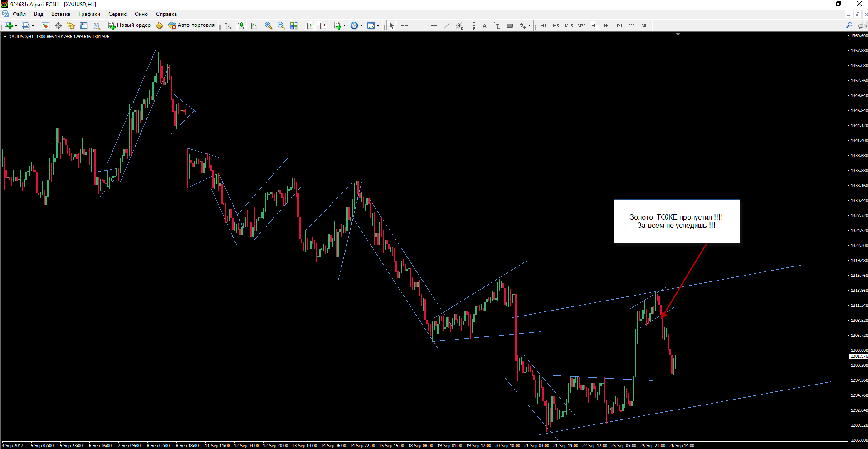This screenshot has width=868, height=449.
Task: Switch timeframe to D1
Action: (x=619, y=25)
